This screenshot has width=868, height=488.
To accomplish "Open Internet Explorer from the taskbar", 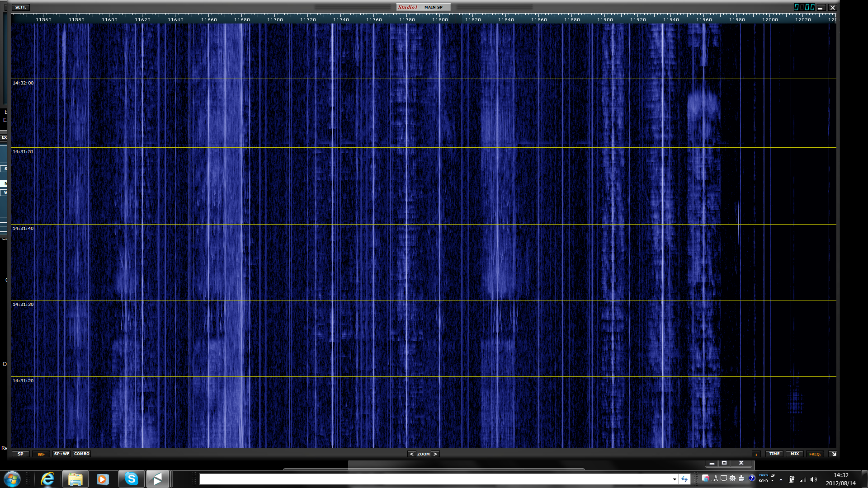I will pos(47,479).
